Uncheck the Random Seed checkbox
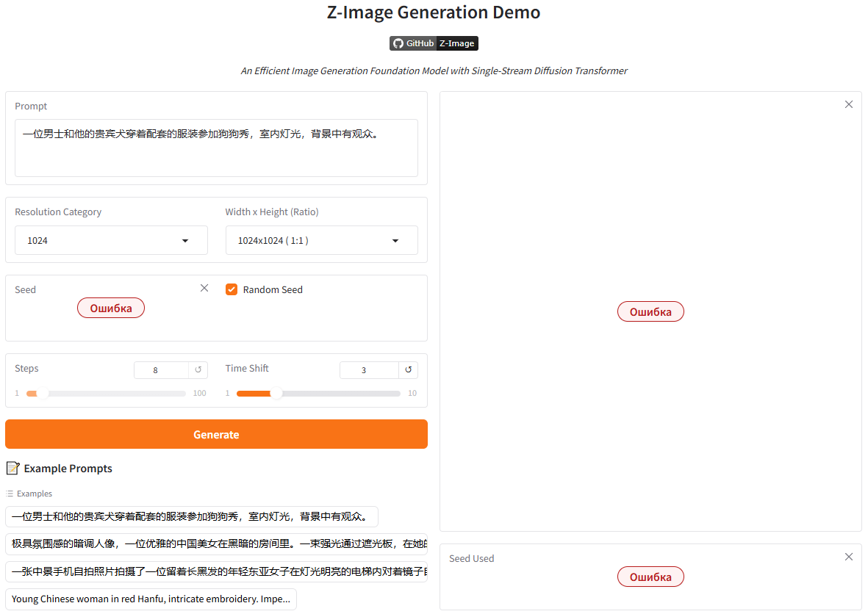The height and width of the screenshot is (614, 868). 232,289
